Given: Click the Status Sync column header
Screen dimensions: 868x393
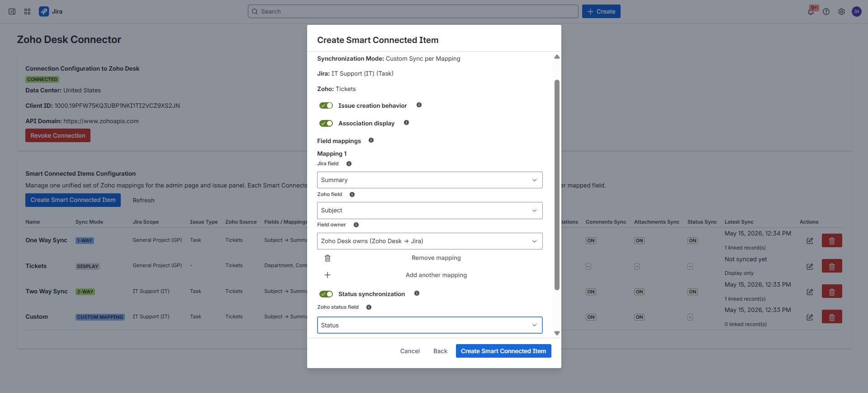Looking at the screenshot, I should point(702,222).
